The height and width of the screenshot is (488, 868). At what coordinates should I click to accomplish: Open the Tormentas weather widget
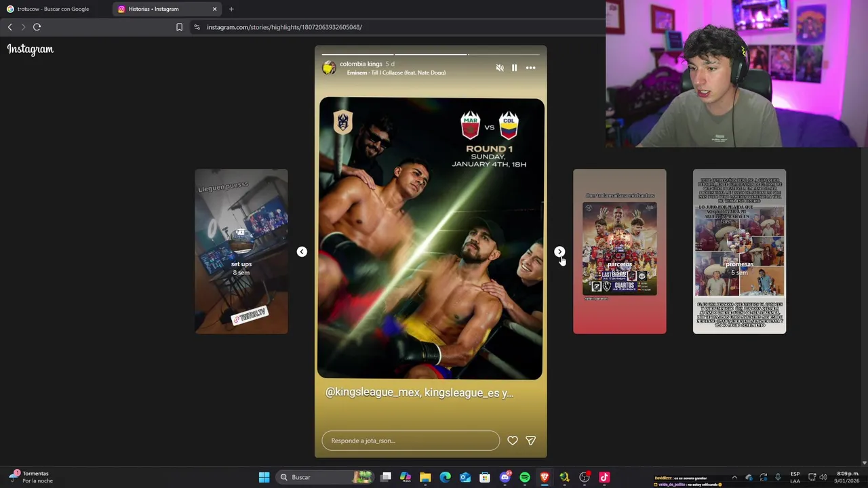[31, 477]
